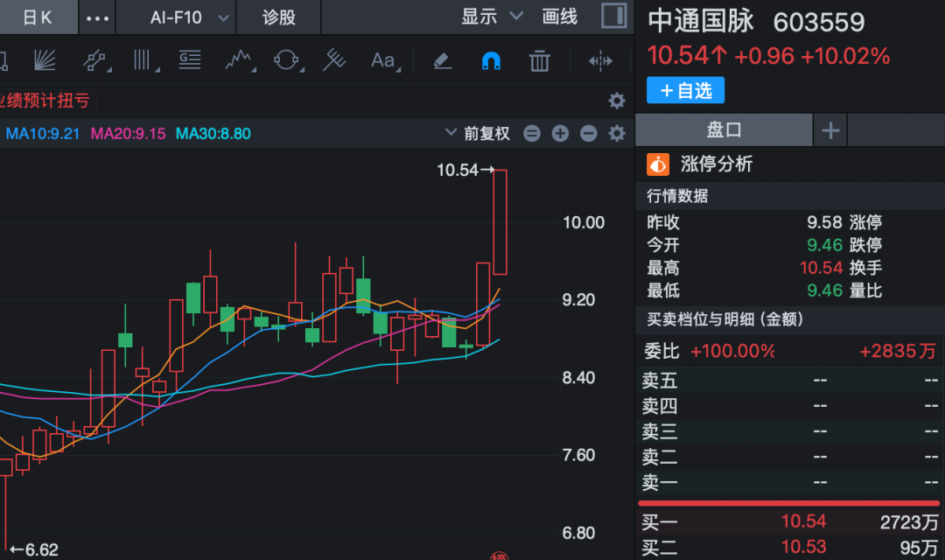This screenshot has width=945, height=560.
Task: Click the plus circle zoom-in icon
Action: (x=560, y=133)
